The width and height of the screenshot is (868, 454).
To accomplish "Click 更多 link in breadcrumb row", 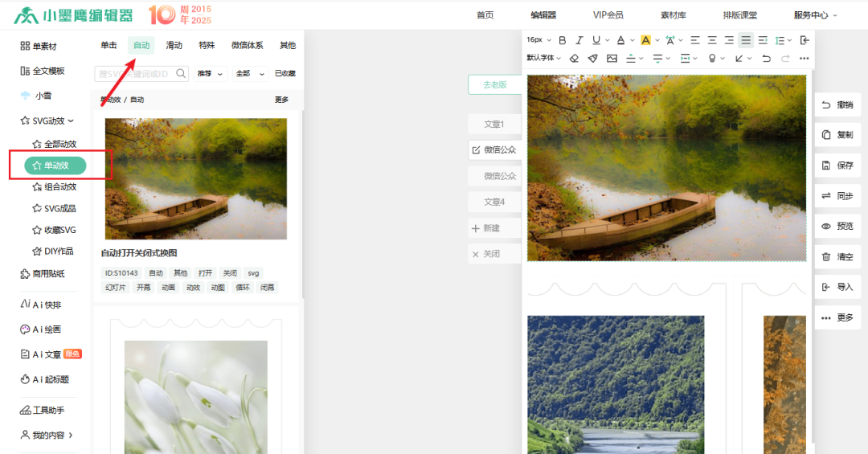I will click(282, 100).
